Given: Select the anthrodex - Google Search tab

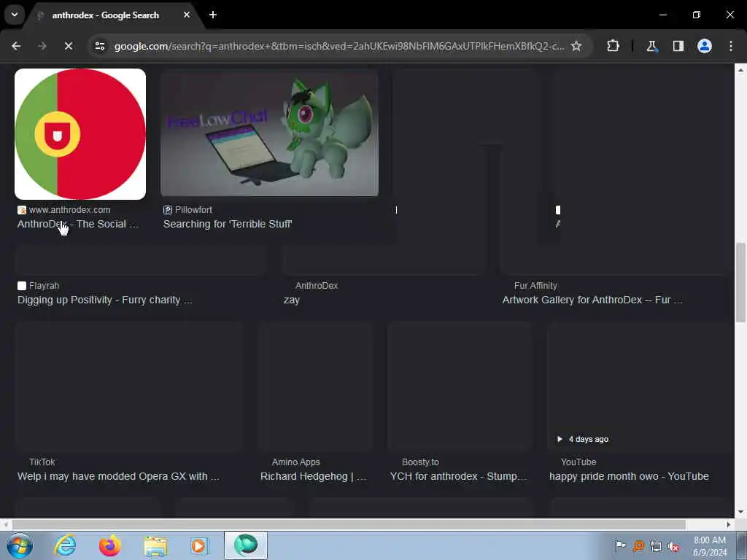Looking at the screenshot, I should [x=105, y=15].
